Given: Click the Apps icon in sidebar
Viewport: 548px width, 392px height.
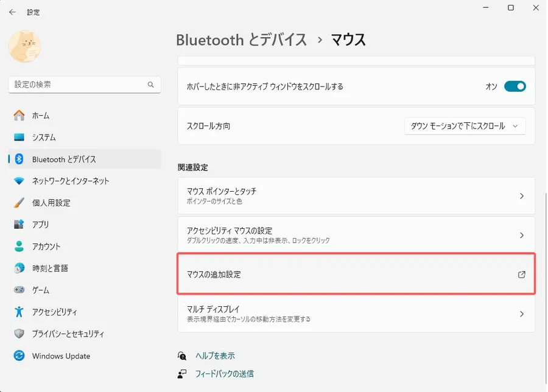Looking at the screenshot, I should point(19,225).
